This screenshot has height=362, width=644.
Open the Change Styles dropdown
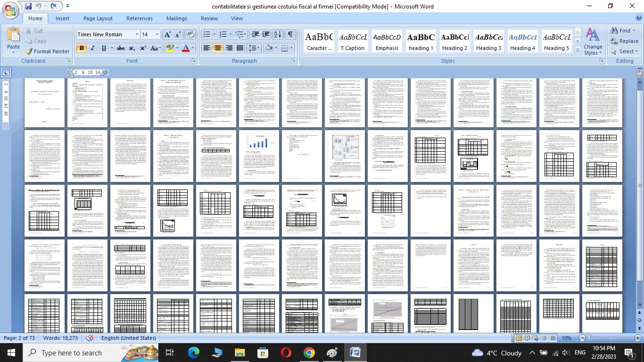593,41
